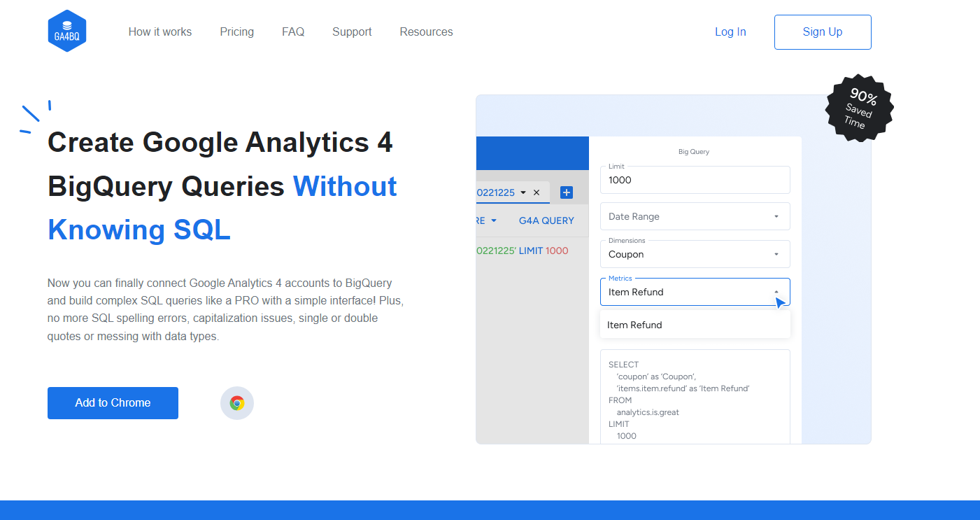
Task: Click the "Without Knowing SQL" headline text
Action: pyautogui.click(x=222, y=209)
